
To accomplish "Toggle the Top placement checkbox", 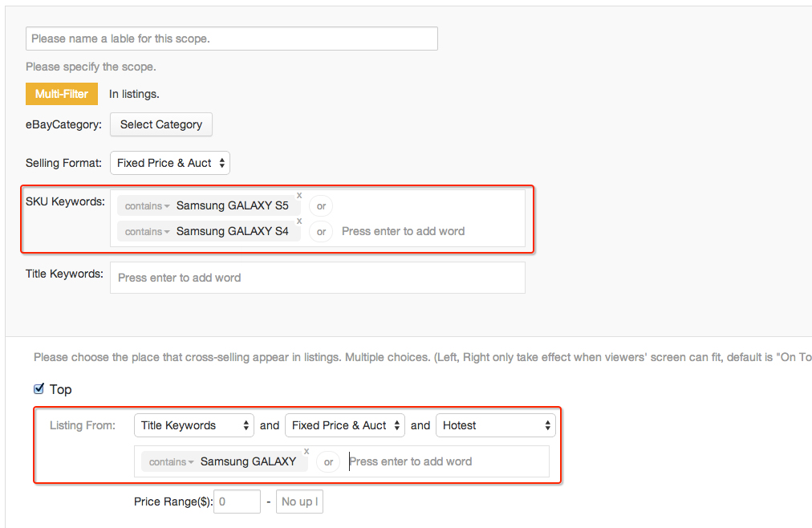I will click(x=39, y=388).
